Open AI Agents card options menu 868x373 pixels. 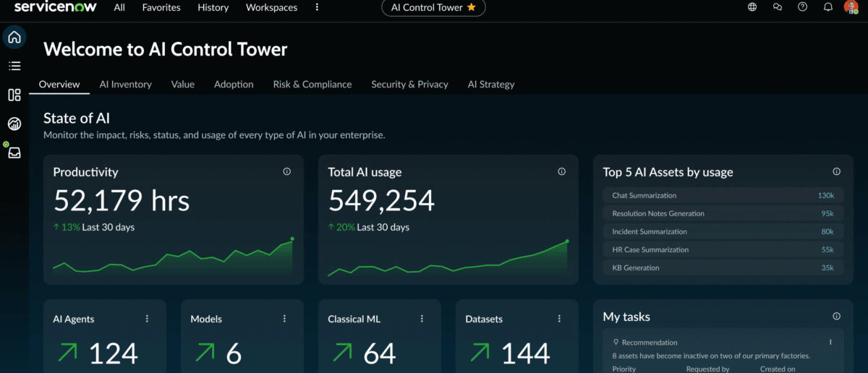point(148,319)
